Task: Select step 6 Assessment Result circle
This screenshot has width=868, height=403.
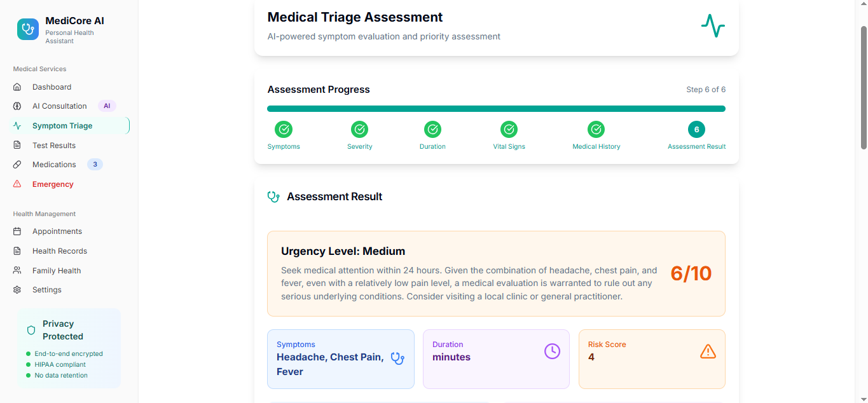Action: click(x=696, y=129)
